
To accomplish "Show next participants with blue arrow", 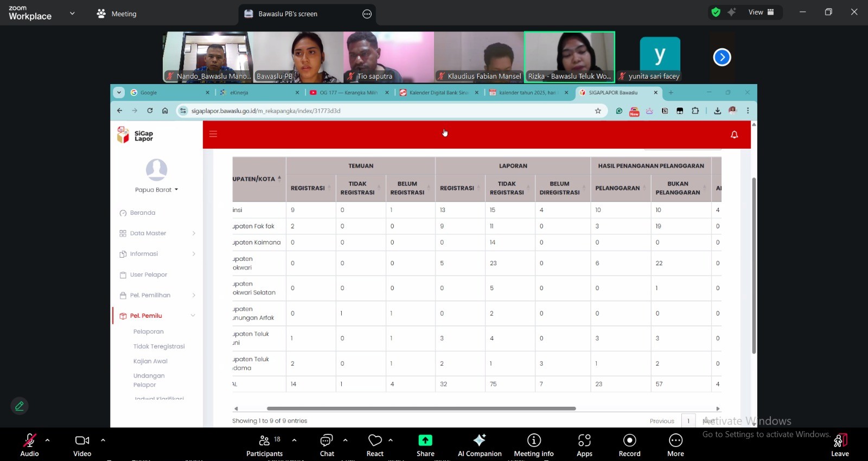I will tap(722, 57).
